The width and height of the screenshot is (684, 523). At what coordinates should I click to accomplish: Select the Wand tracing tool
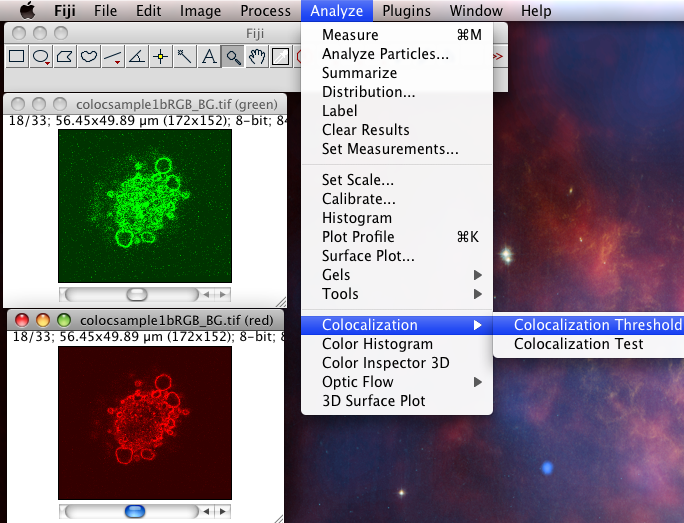tap(185, 57)
